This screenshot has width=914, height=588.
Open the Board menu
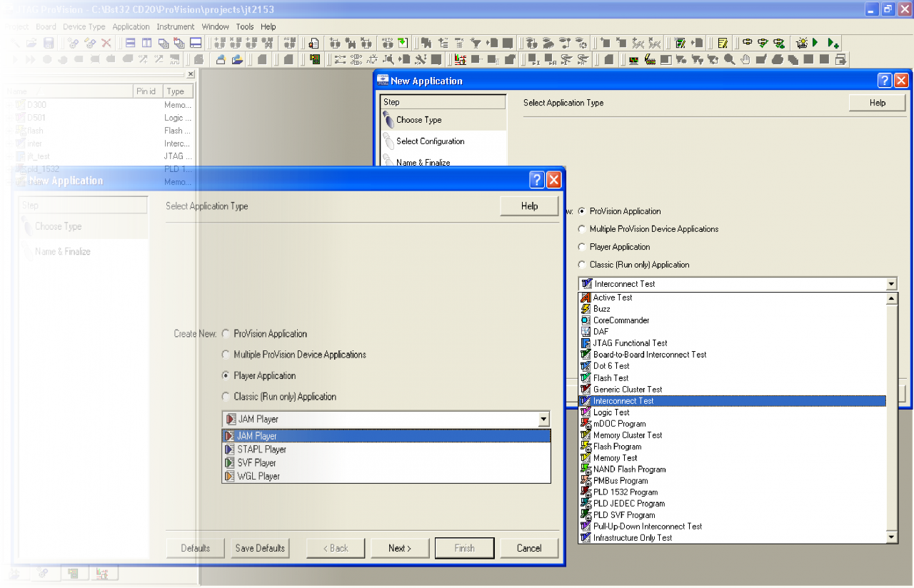(x=46, y=26)
